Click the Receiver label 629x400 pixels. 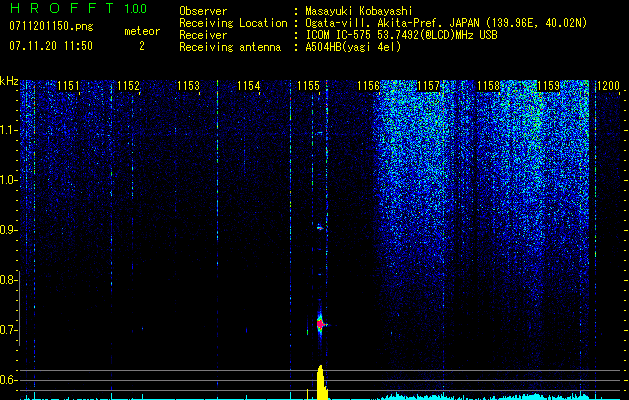[x=203, y=35]
